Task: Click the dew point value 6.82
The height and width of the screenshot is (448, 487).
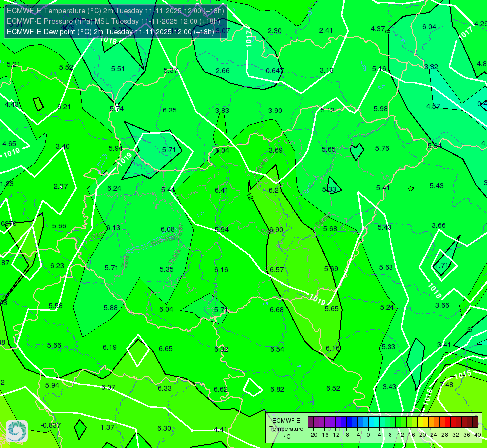Action: point(277,390)
